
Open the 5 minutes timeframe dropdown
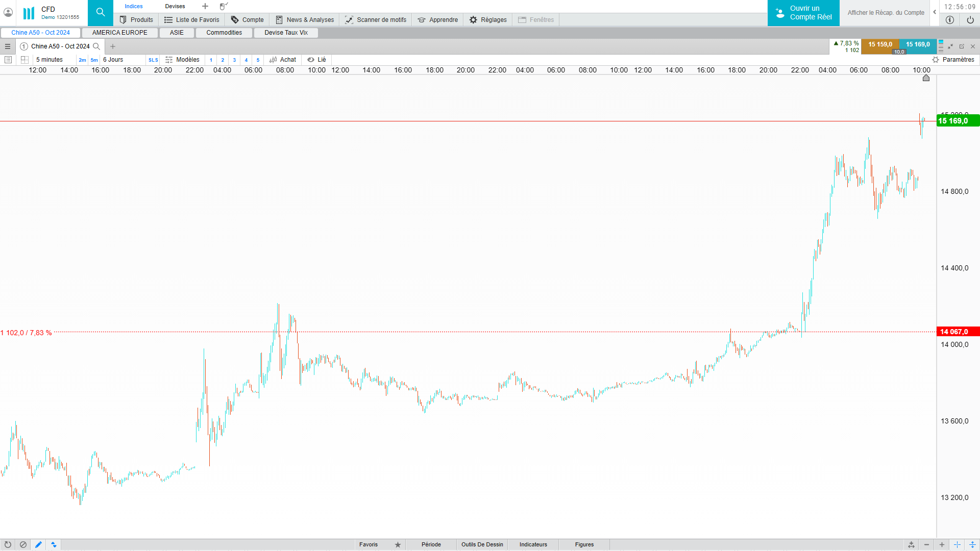(x=50, y=60)
